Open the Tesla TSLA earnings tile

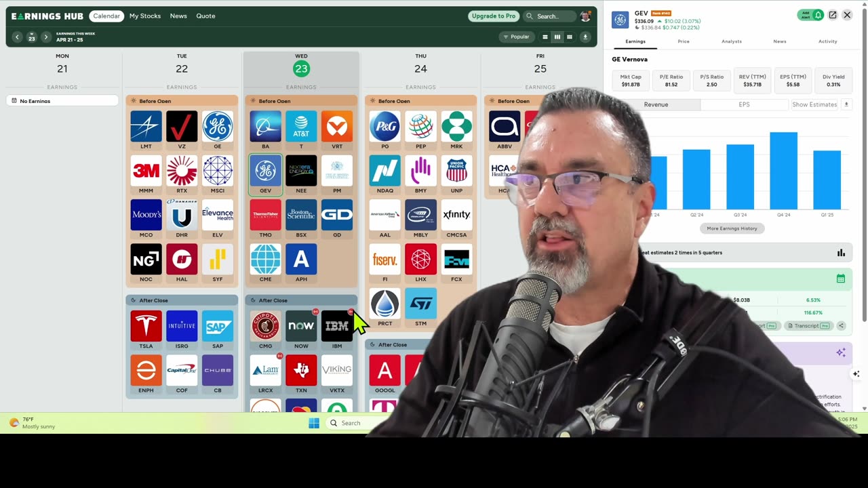point(146,330)
